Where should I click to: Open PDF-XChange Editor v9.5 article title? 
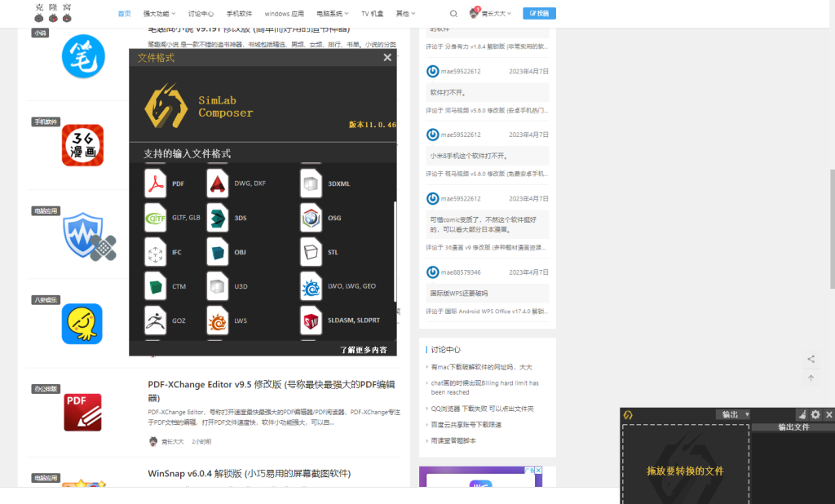(x=272, y=391)
